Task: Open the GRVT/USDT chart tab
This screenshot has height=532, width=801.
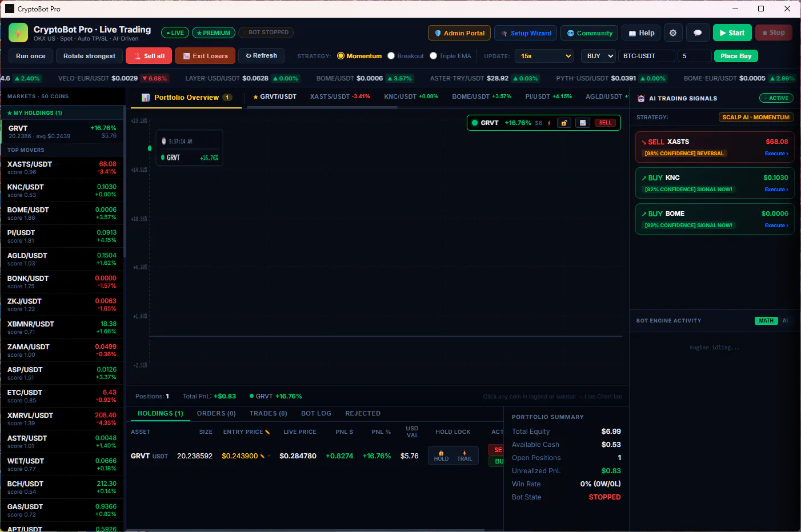Action: point(275,97)
